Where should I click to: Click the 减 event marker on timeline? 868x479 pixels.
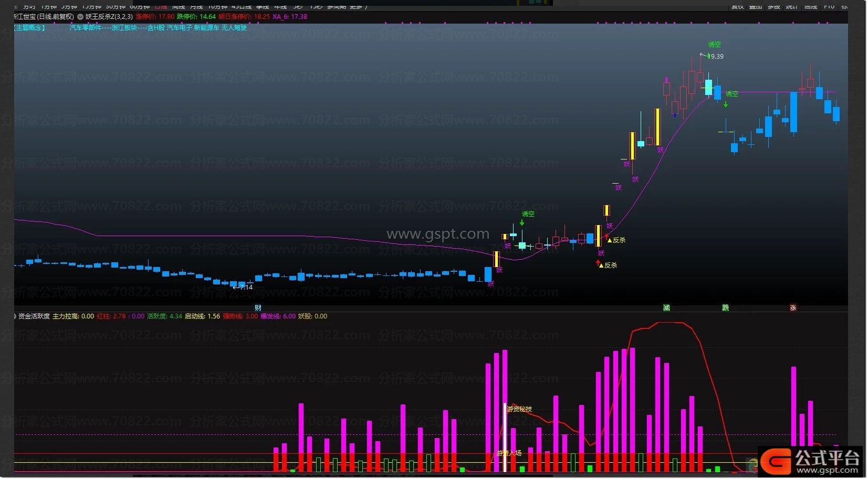pyautogui.click(x=666, y=308)
